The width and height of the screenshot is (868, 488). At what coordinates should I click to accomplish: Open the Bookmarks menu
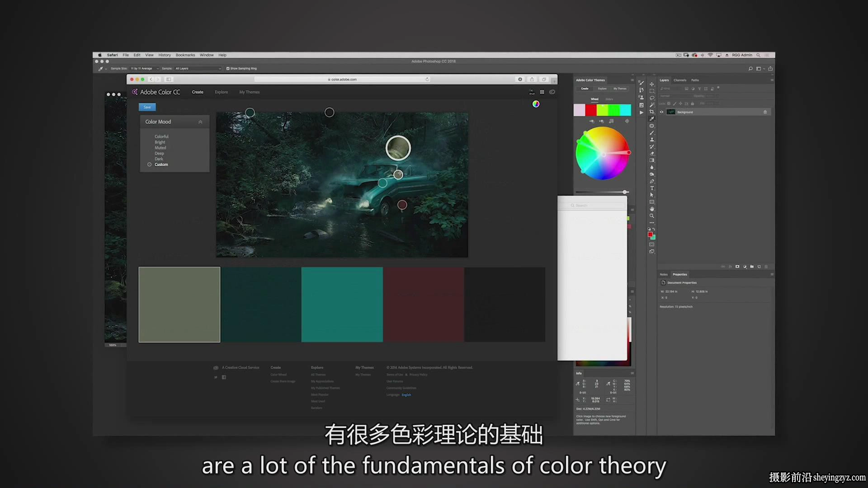coord(185,55)
